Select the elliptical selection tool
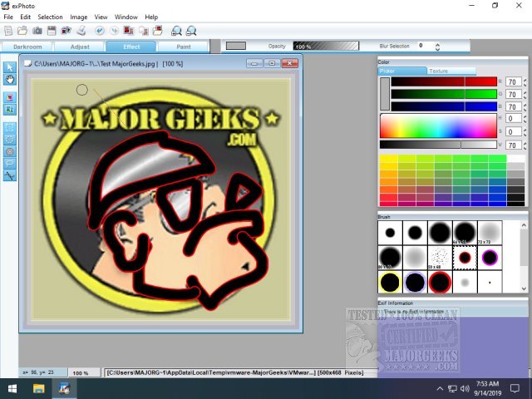Screen dimensions: 532x399 [x=10, y=140]
